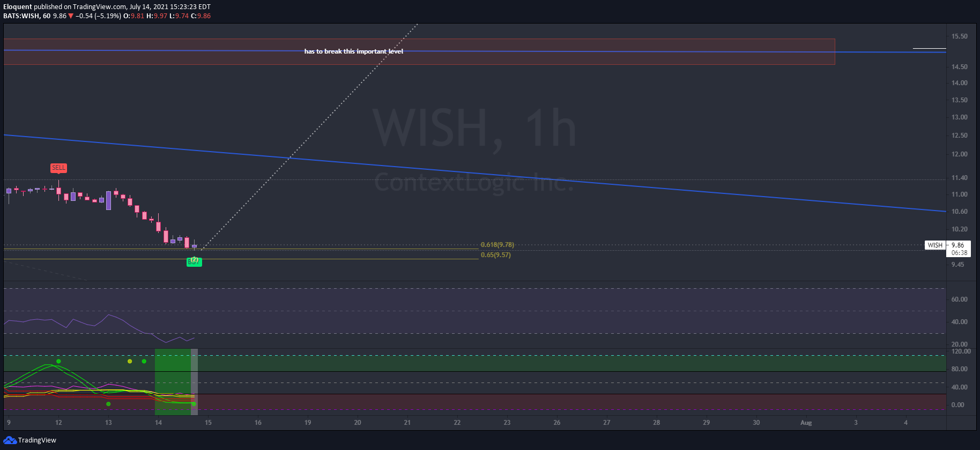
Task: Click oscillator axis label 80.00
Action: (960, 369)
